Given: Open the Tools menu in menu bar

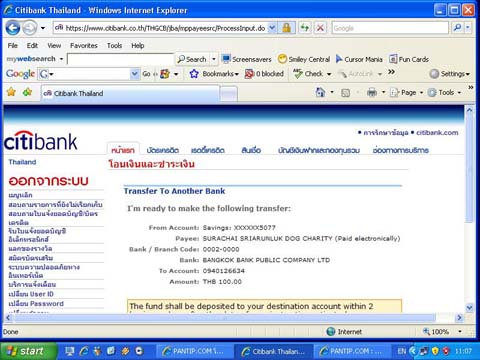Looking at the screenshot, I should 114,45.
